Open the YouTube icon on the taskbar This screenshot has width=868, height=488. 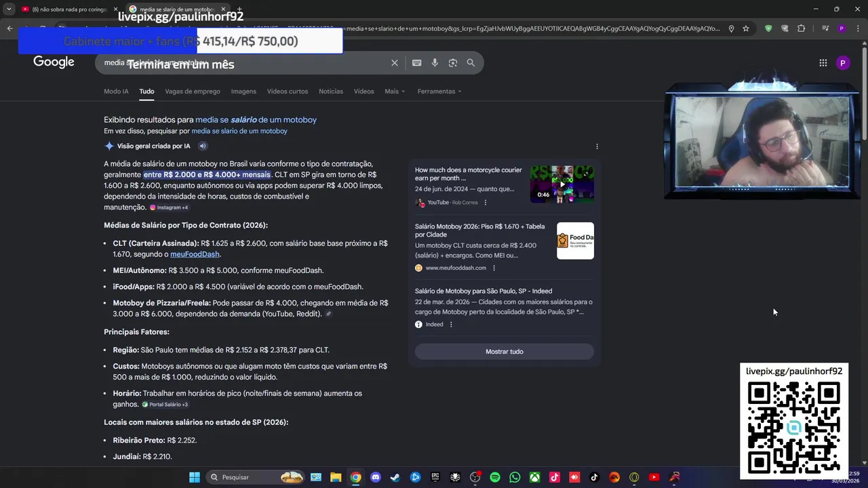(x=654, y=477)
